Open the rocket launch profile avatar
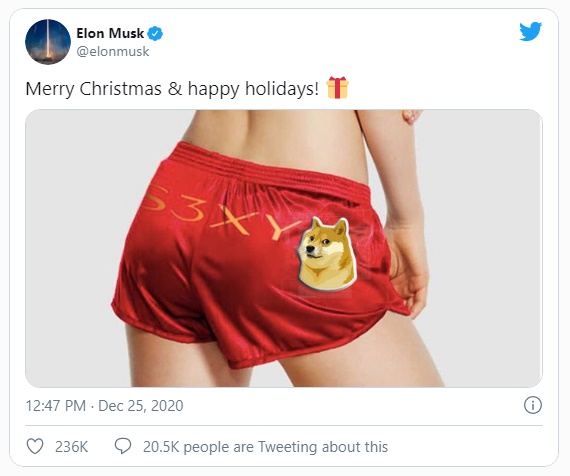570x476 pixels. pos(48,42)
